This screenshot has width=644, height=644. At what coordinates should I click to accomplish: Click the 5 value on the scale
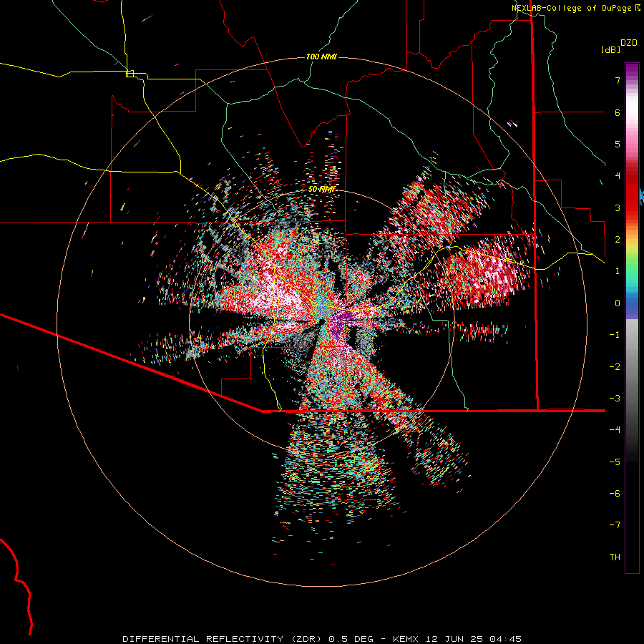(x=618, y=144)
